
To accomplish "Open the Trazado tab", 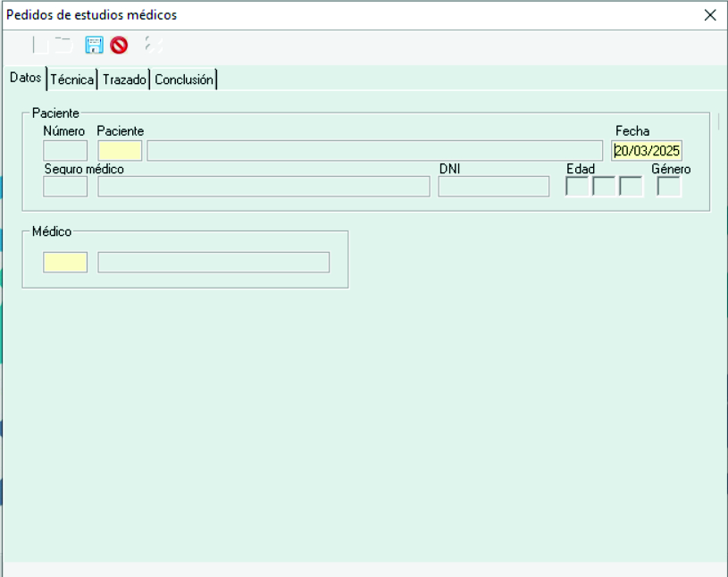I will (x=124, y=79).
